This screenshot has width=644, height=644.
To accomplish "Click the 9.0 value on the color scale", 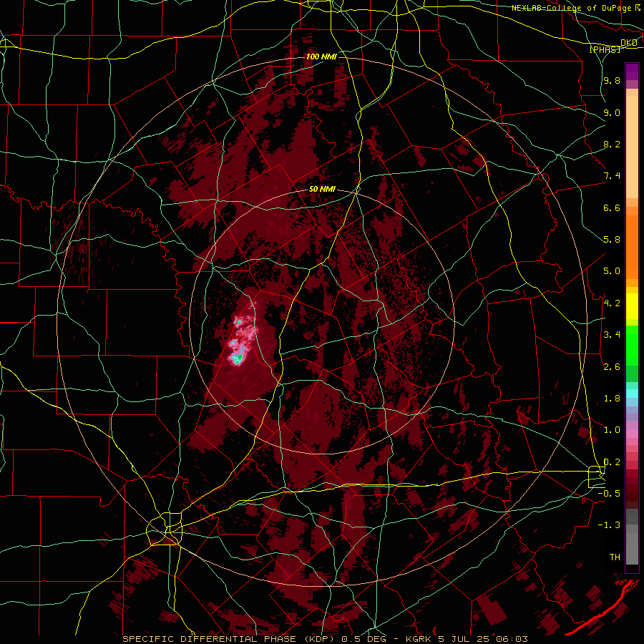I will tap(612, 112).
